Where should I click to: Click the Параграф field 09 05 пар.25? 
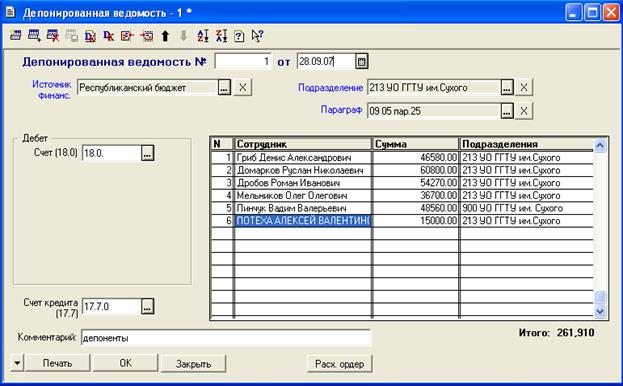tap(433, 111)
